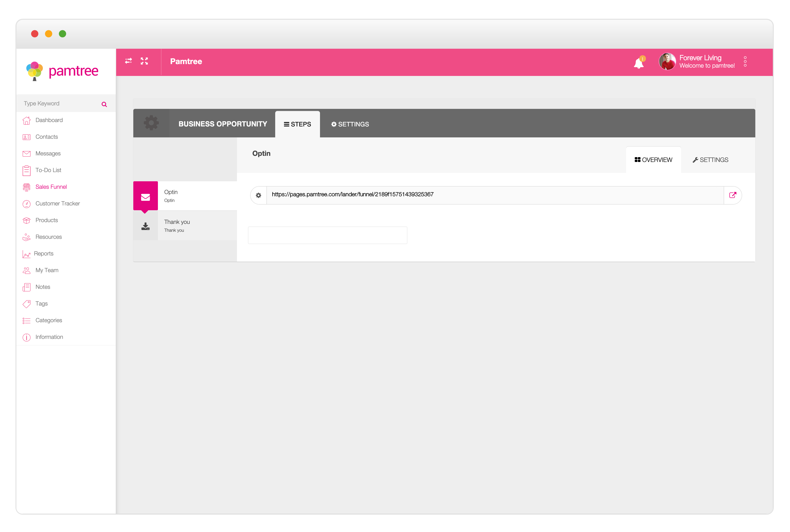Click the URL gear settings icon
The width and height of the screenshot is (790, 532).
(x=259, y=195)
